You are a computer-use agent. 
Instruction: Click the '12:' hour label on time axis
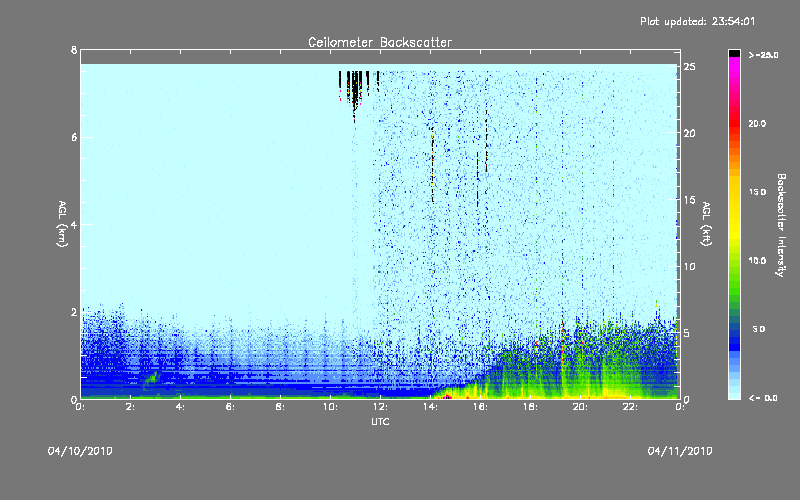[x=380, y=407]
